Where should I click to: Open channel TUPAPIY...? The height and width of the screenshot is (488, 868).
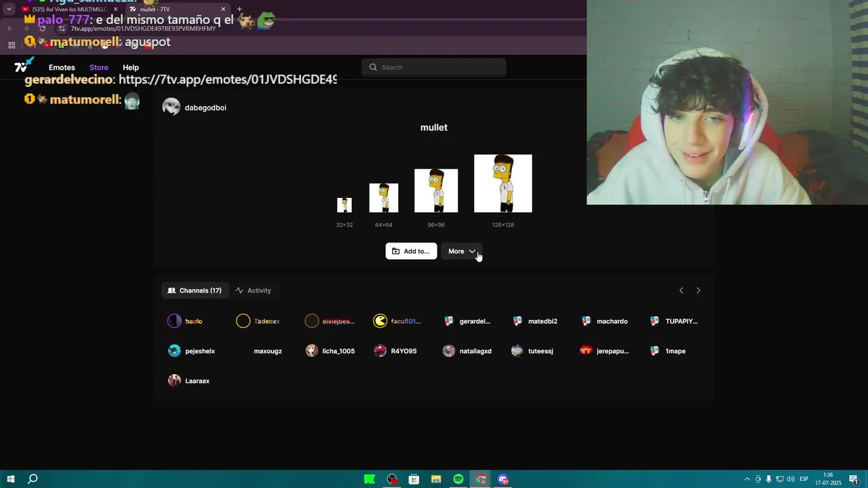click(x=673, y=321)
